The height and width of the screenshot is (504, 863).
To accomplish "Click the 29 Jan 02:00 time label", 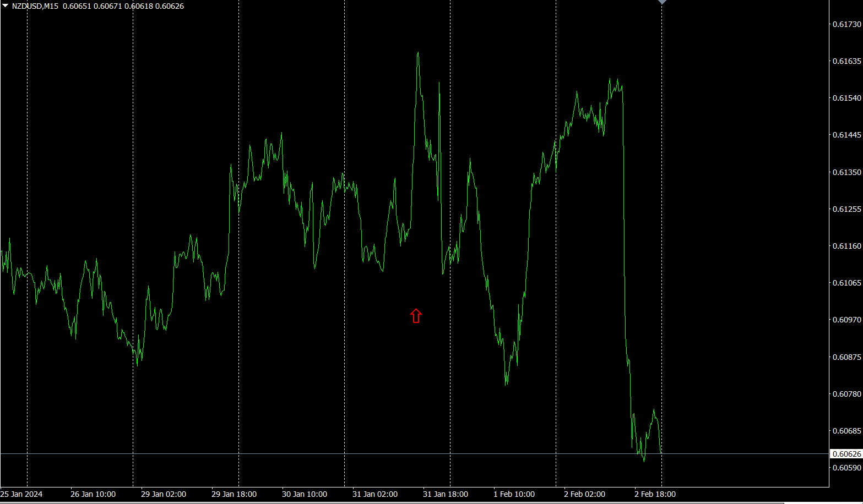I will coord(164,494).
